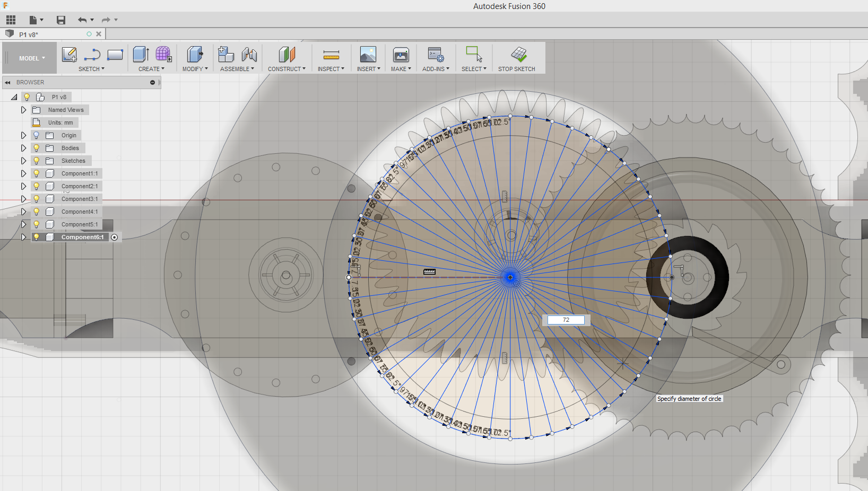
Task: Select the Select tool icon
Action: click(x=474, y=54)
